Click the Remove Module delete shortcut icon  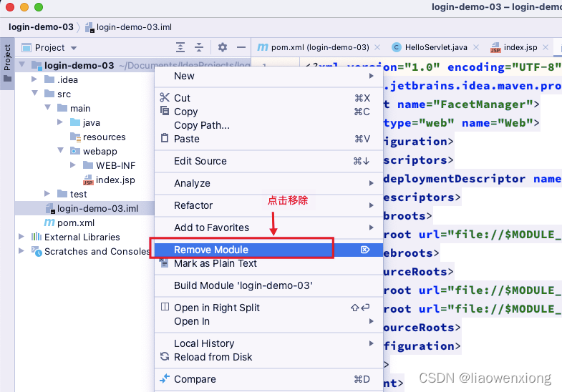point(365,250)
